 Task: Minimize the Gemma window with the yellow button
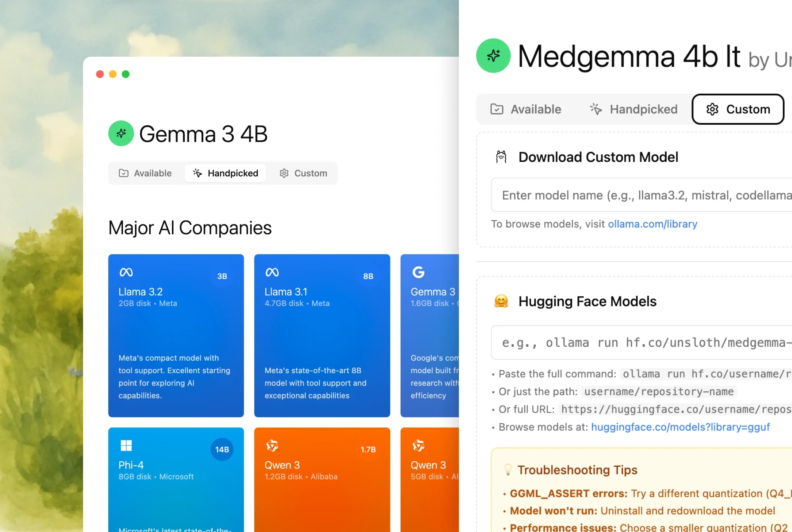tap(113, 74)
